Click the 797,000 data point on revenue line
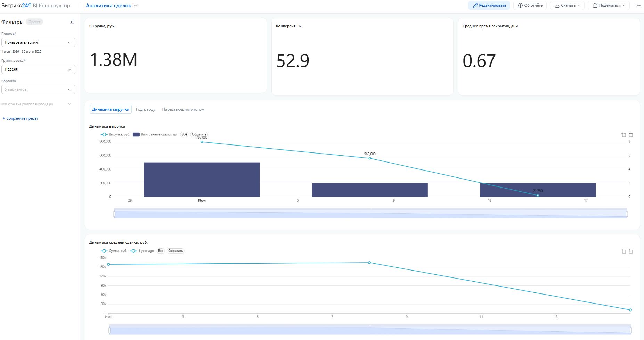644x340 pixels. [x=202, y=142]
